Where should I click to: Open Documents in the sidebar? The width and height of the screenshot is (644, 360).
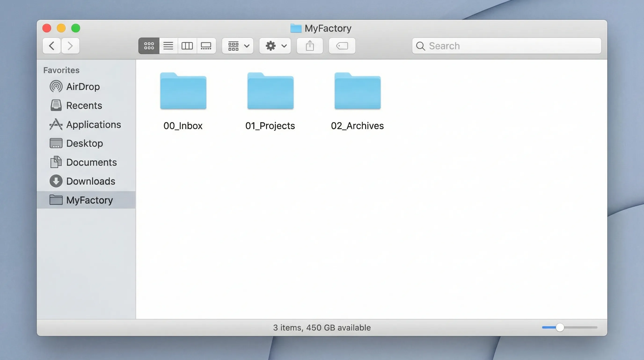click(91, 162)
